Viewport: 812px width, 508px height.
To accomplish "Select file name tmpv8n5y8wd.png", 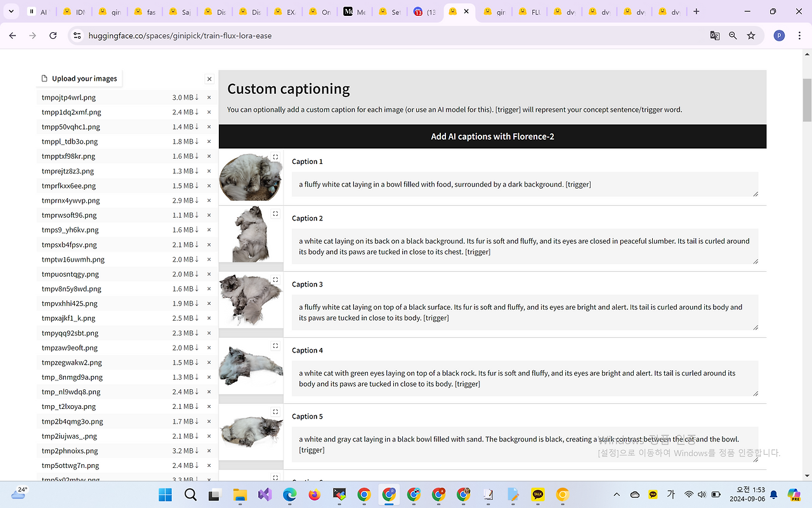I will tap(72, 289).
